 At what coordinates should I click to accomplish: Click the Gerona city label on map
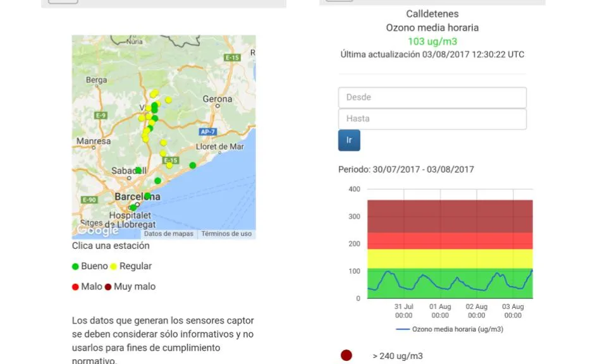(x=218, y=99)
